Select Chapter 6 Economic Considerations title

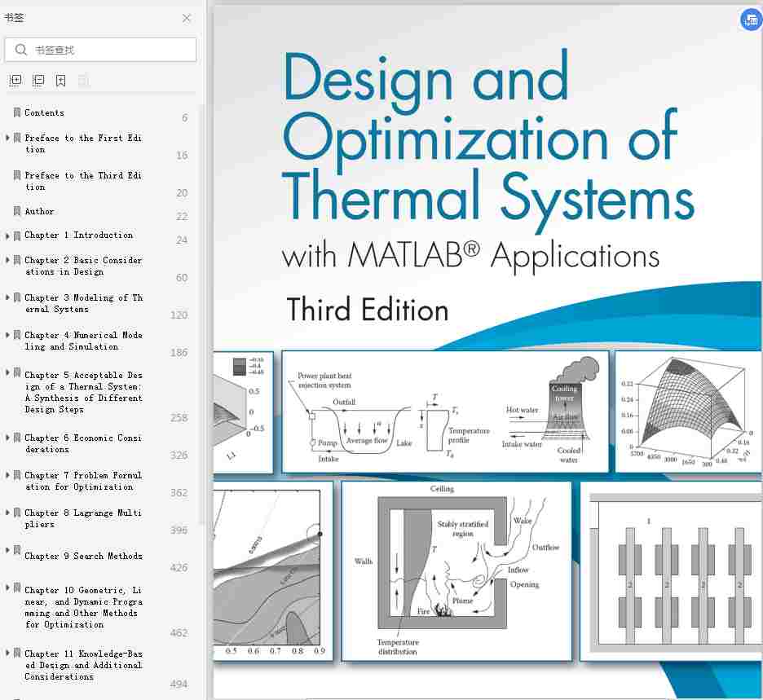click(x=83, y=443)
